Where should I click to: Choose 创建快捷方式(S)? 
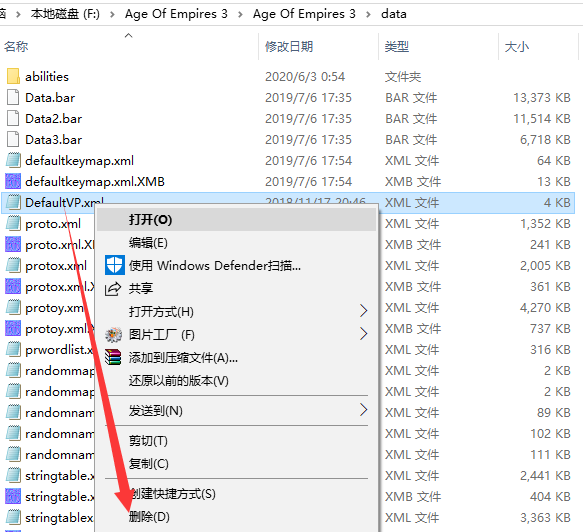click(237, 494)
